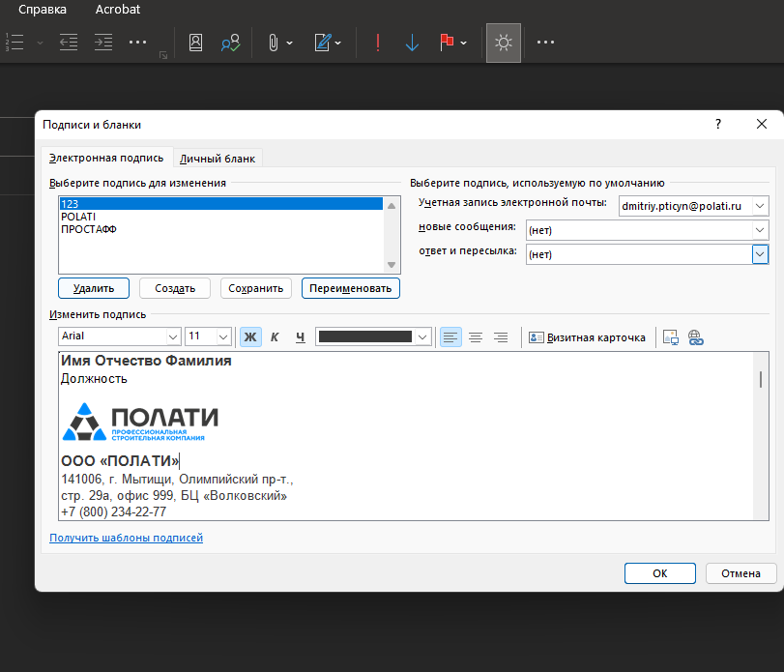The width and height of the screenshot is (784, 672).
Task: Toggle underline formatting (Ч) for signature
Action: pyautogui.click(x=300, y=337)
